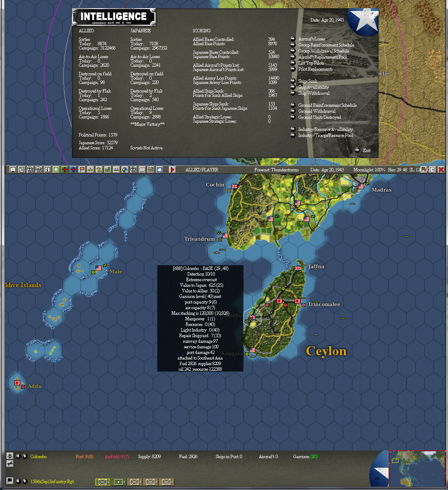Viewport: 448px width, 490px height.
Task: Click the crosshair target toolbar icon
Action: click(x=134, y=170)
